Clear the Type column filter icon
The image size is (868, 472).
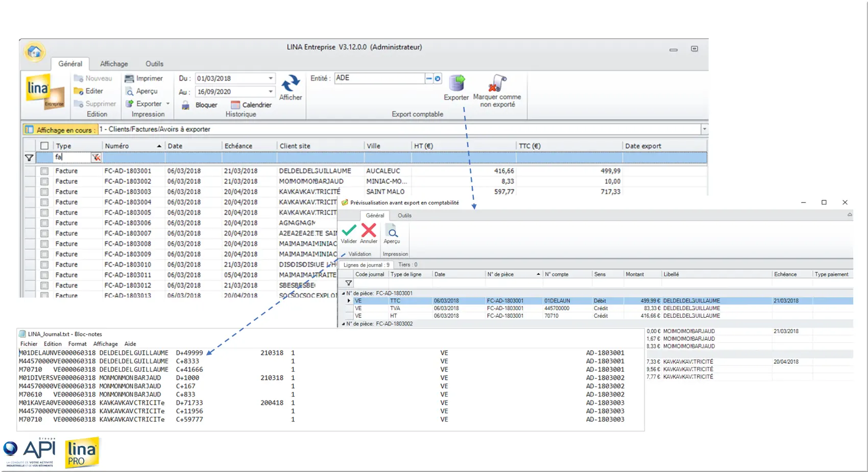click(96, 157)
